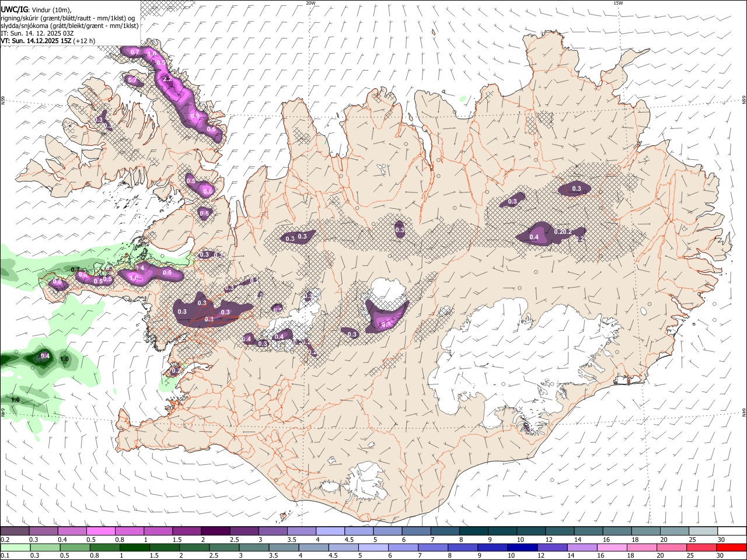Image resolution: width=747 pixels, height=560 pixels.
Task: Click the UWC/IG title text
Action: tap(14, 9)
